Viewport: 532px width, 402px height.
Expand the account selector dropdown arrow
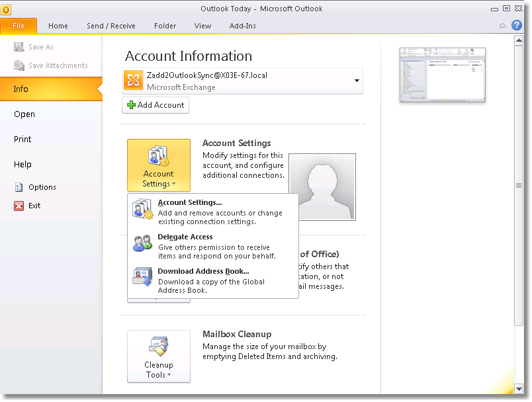[x=357, y=81]
